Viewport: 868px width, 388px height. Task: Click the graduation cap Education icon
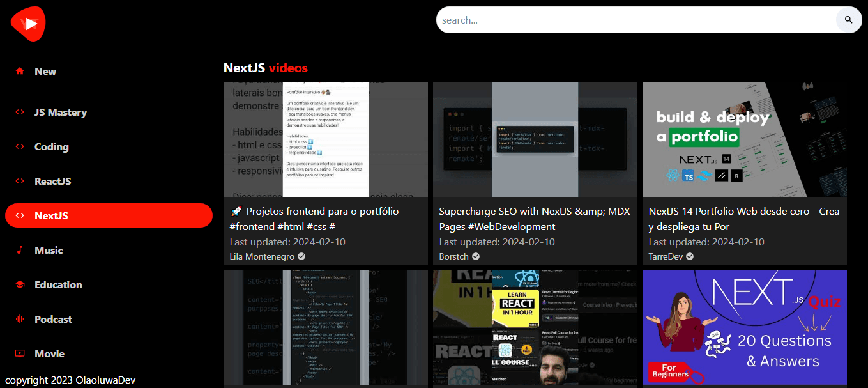[x=20, y=285]
